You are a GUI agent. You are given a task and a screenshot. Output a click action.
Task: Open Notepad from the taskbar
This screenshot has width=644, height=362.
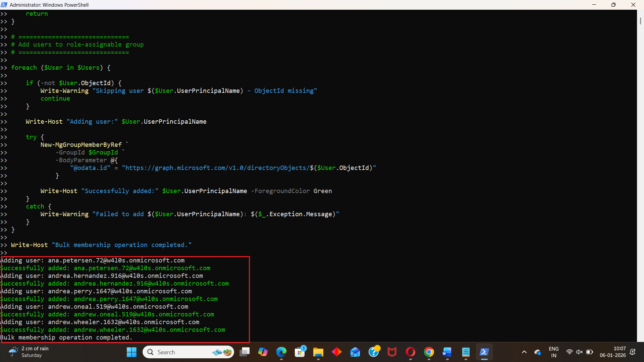click(466, 352)
